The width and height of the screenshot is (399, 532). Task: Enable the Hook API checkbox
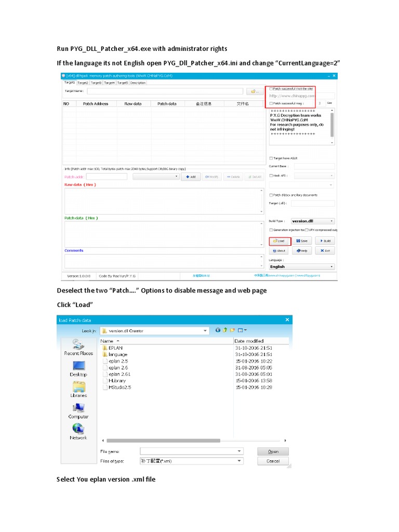click(271, 176)
